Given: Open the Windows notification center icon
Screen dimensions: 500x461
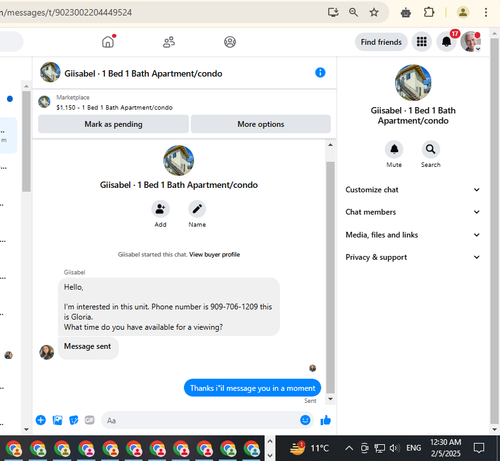Looking at the screenshot, I should [479, 448].
